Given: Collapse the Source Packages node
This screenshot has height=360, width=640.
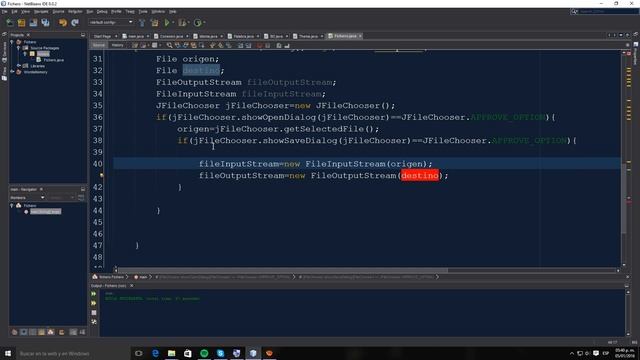Looking at the screenshot, I should tap(18, 48).
